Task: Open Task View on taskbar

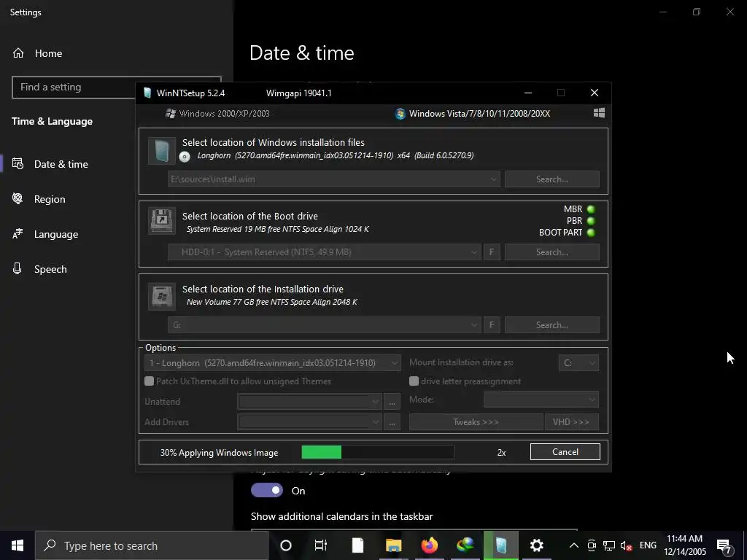Action: click(x=321, y=545)
